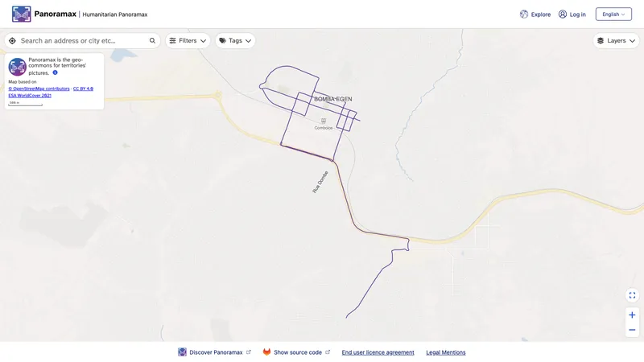Viewport: 644px width, 362px height.
Task: Click the BOMBA-EGEN map label
Action: point(333,99)
